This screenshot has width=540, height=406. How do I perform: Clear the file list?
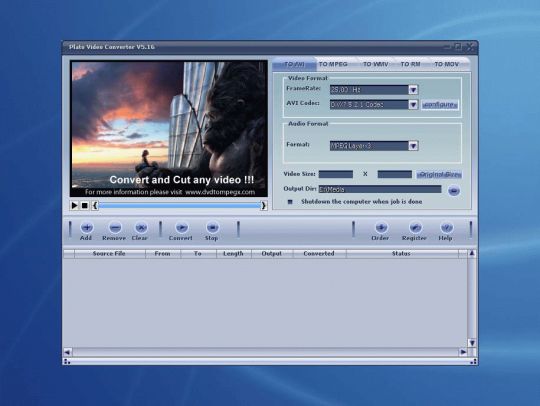tap(141, 228)
